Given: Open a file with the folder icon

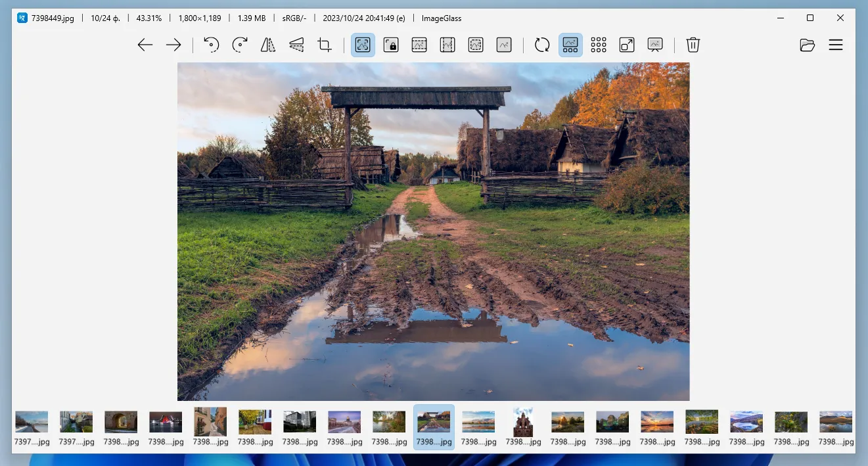Looking at the screenshot, I should 807,45.
